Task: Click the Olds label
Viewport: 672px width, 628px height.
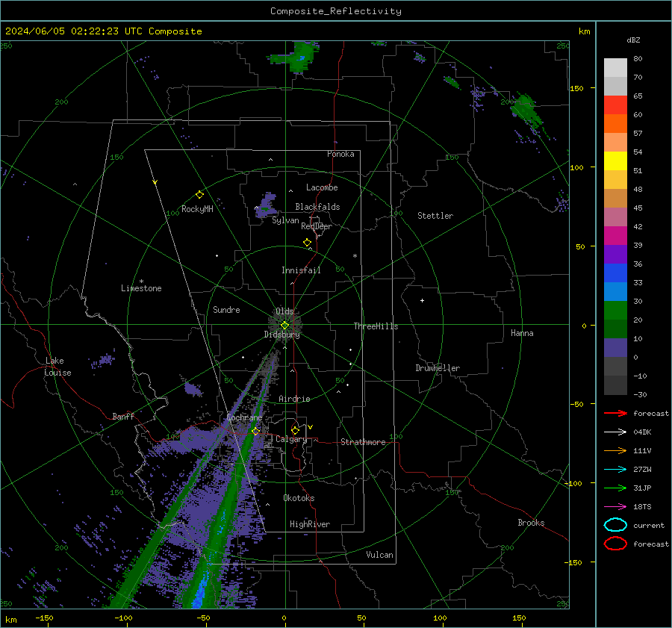Action: (284, 311)
